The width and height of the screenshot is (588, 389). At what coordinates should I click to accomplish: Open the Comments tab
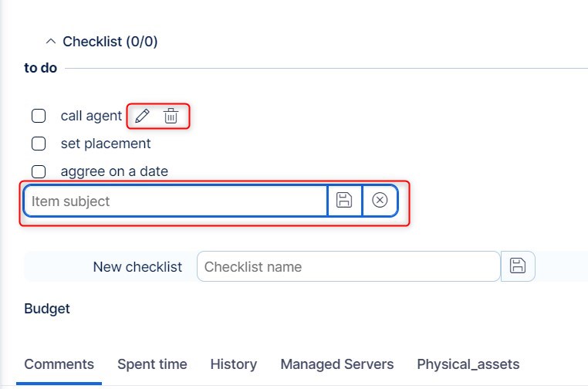[59, 364]
